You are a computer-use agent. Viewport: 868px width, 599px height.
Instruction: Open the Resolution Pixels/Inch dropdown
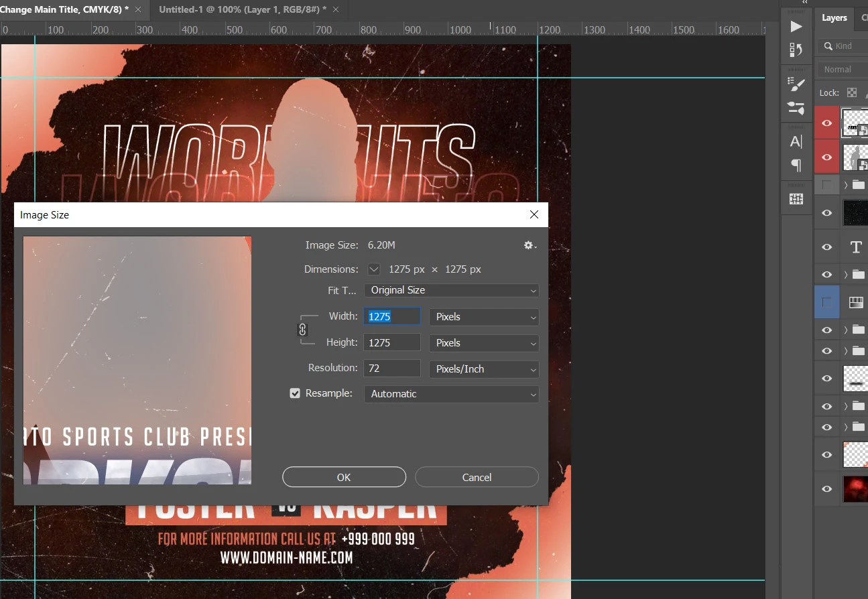[484, 369]
